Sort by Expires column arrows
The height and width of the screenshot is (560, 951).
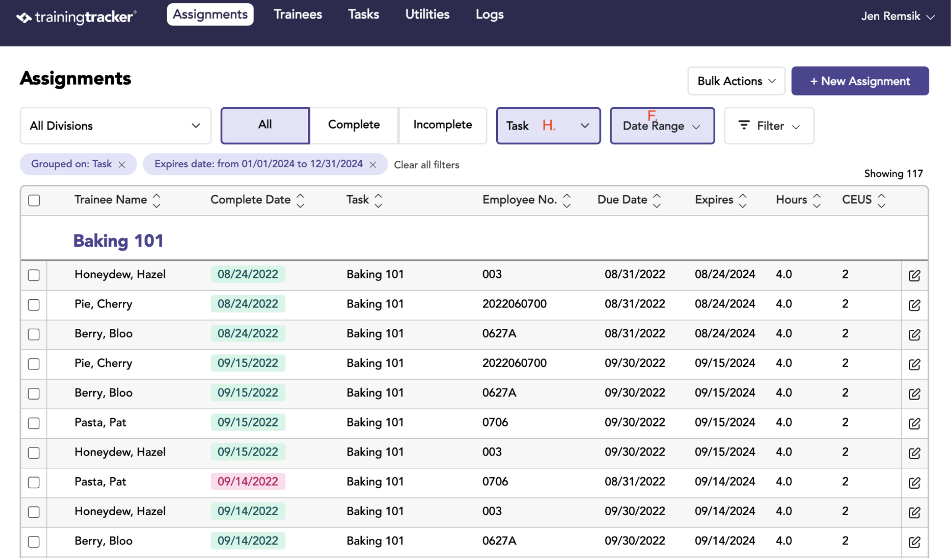pyautogui.click(x=743, y=201)
